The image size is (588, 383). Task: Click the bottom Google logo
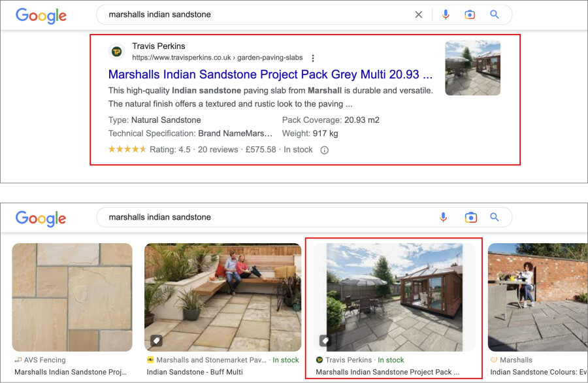click(41, 218)
